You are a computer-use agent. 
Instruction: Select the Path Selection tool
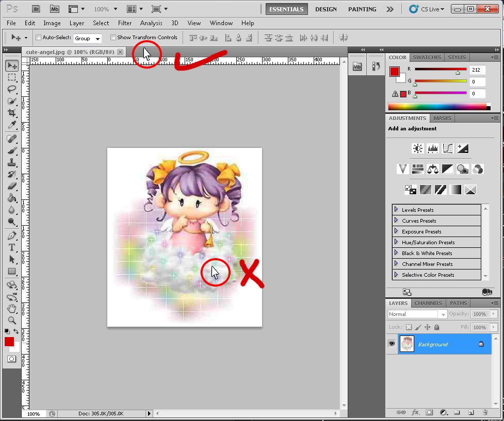coord(12,260)
